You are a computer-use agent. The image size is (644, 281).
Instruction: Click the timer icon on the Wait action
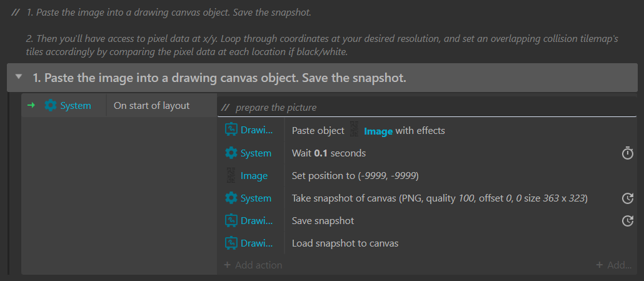(x=628, y=153)
